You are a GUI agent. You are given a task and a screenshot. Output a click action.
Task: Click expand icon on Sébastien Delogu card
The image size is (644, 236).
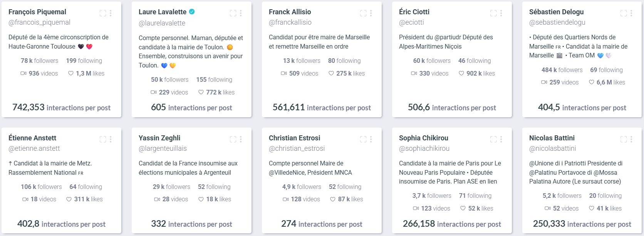click(624, 13)
